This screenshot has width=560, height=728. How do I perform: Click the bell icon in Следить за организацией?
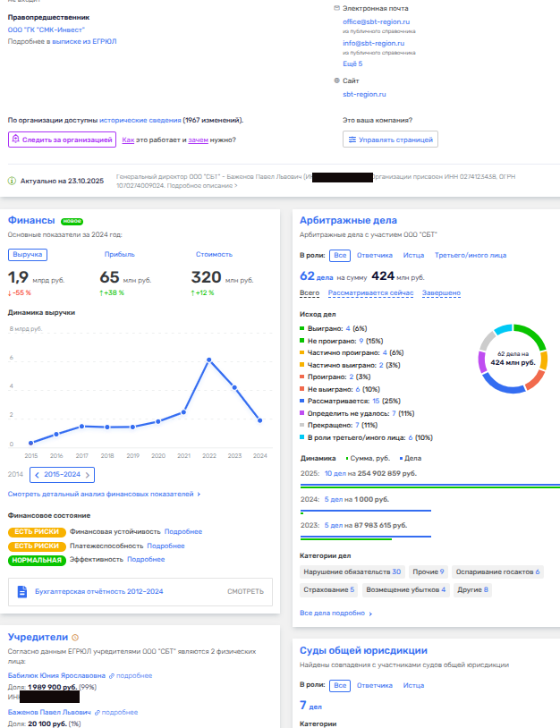(15, 140)
